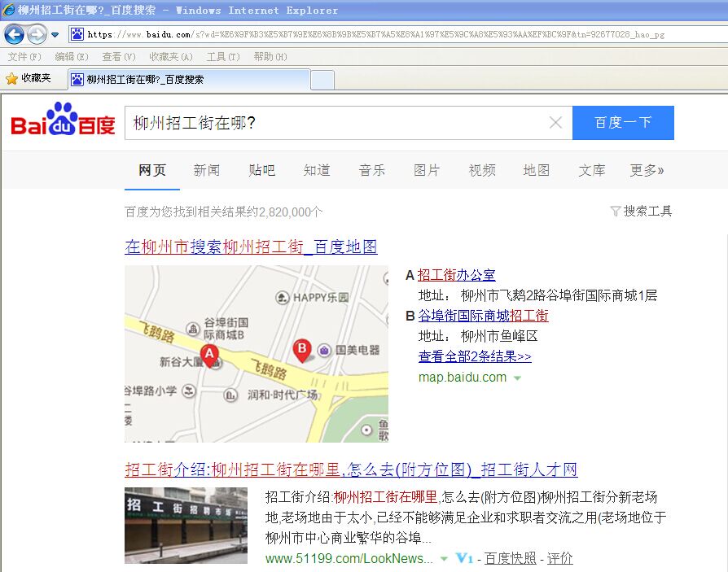Screen dimensions: 728x572
Task: Open 招工街介绍:柳州招工街在哪里 result title
Action: coord(351,469)
